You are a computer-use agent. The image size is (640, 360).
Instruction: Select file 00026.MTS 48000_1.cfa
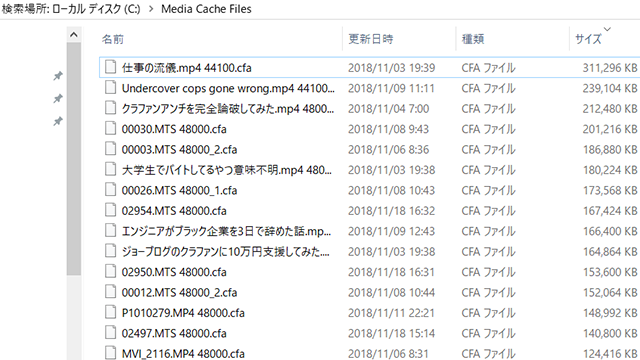click(179, 190)
